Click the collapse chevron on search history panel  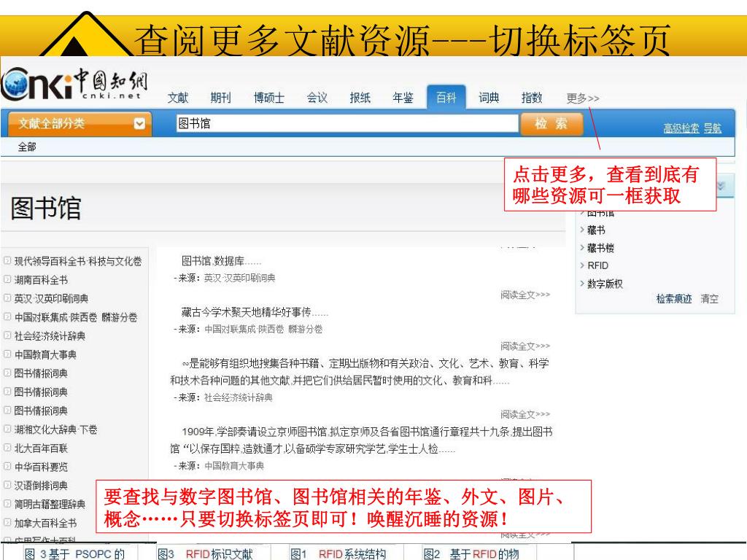pos(721,187)
